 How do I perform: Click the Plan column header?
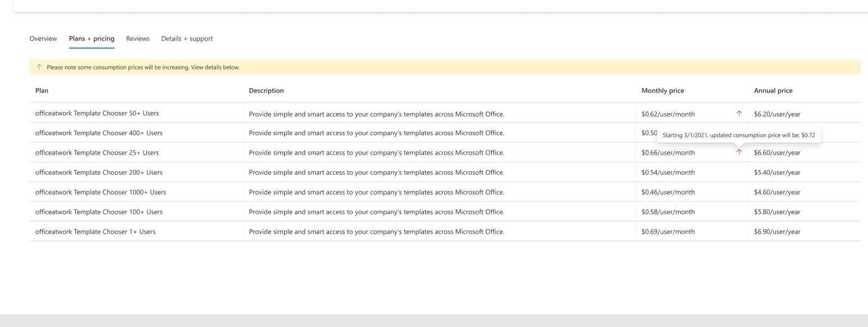click(42, 91)
